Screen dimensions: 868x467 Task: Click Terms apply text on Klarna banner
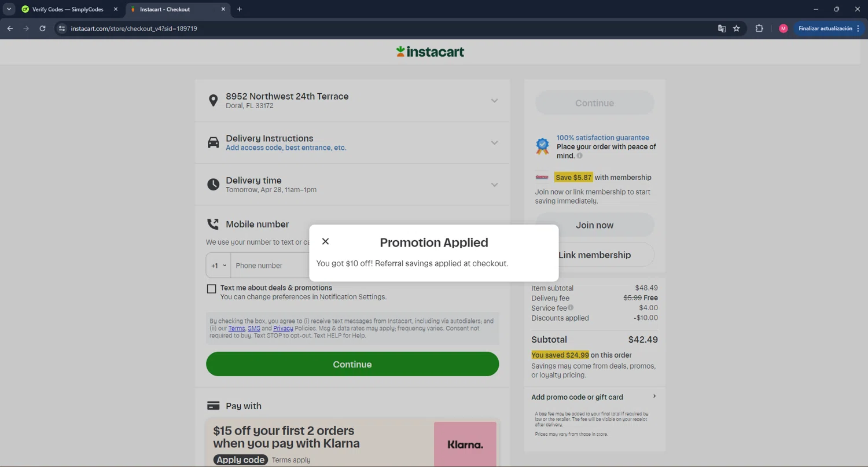click(291, 460)
